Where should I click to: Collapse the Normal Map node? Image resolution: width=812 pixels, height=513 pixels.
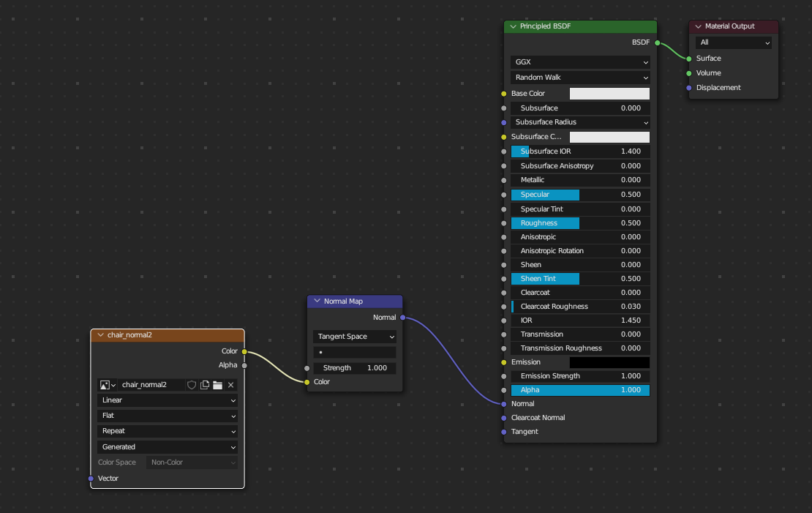317,301
